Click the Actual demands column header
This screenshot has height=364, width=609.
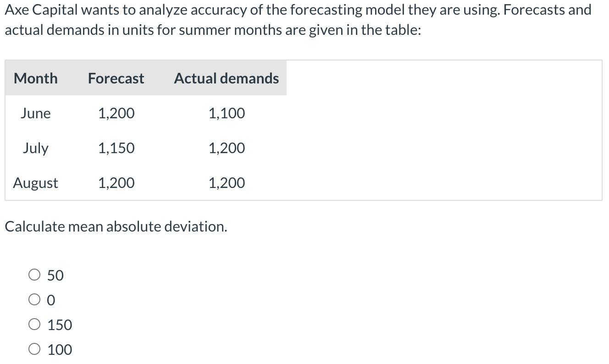click(226, 78)
